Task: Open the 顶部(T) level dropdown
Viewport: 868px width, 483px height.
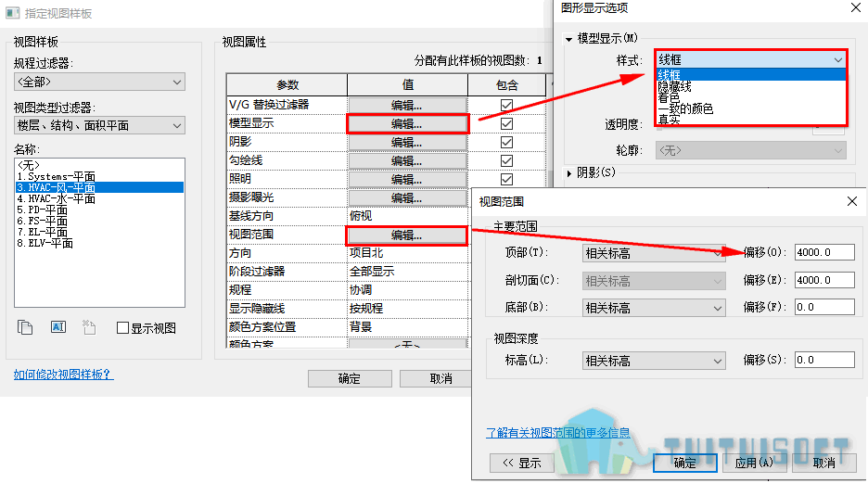Action: [654, 253]
